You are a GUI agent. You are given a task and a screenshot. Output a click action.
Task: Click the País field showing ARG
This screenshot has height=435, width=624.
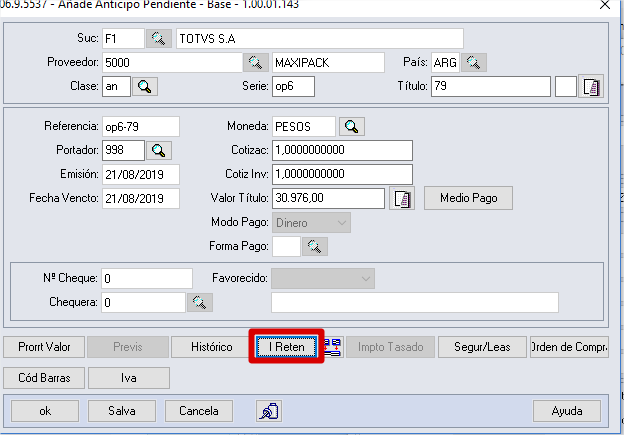tap(445, 62)
